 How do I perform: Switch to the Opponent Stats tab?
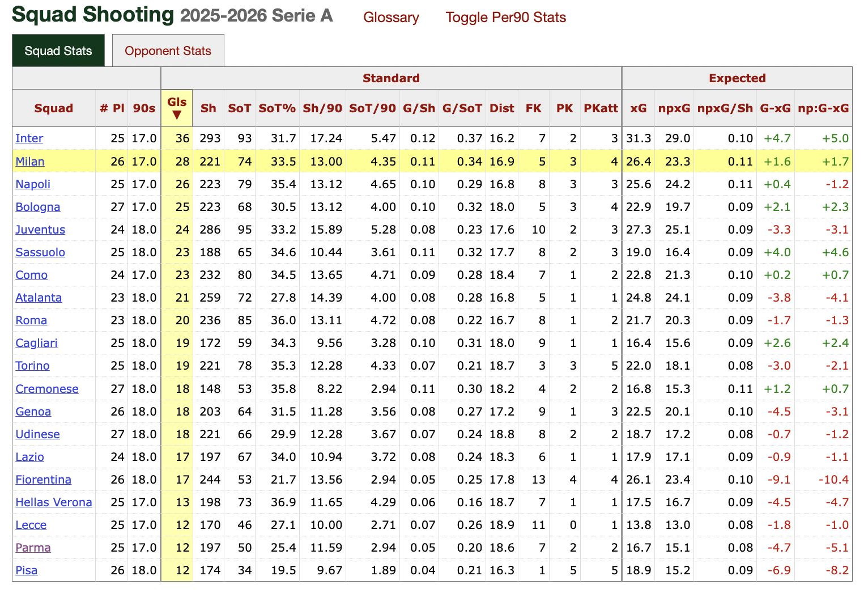pos(168,50)
